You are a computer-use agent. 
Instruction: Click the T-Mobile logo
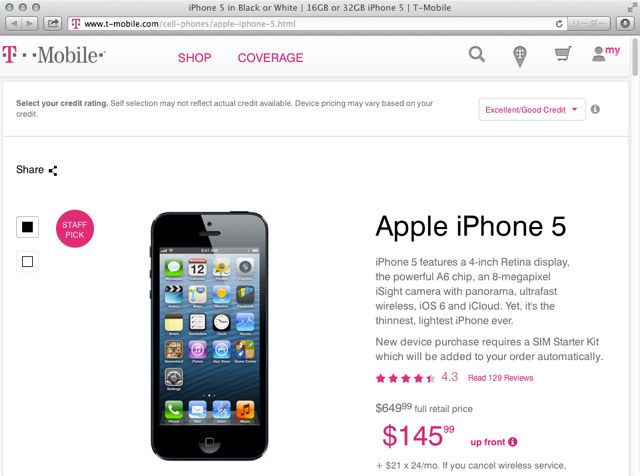pos(54,55)
